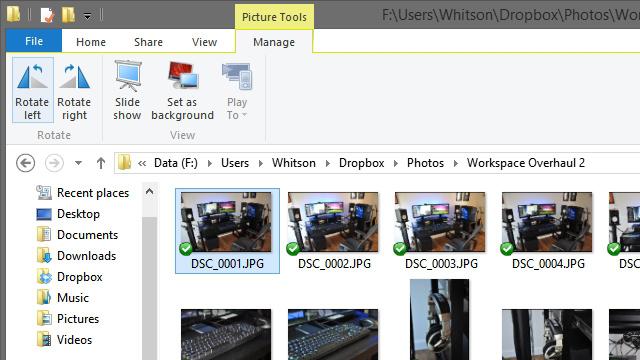Expand subfolders arrow after Photos
This screenshot has width=640, height=360.
coord(456,163)
